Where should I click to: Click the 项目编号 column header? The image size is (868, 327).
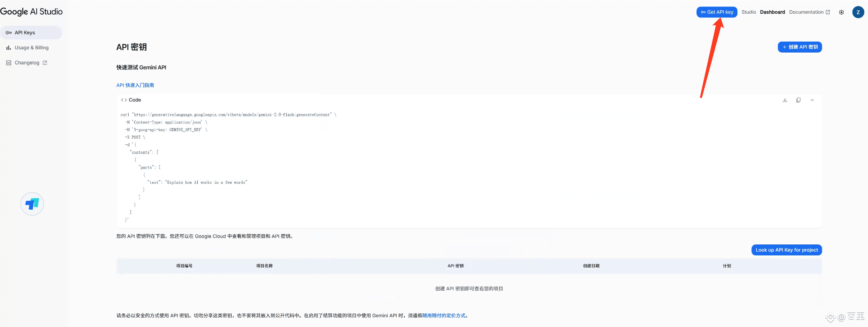[184, 266]
